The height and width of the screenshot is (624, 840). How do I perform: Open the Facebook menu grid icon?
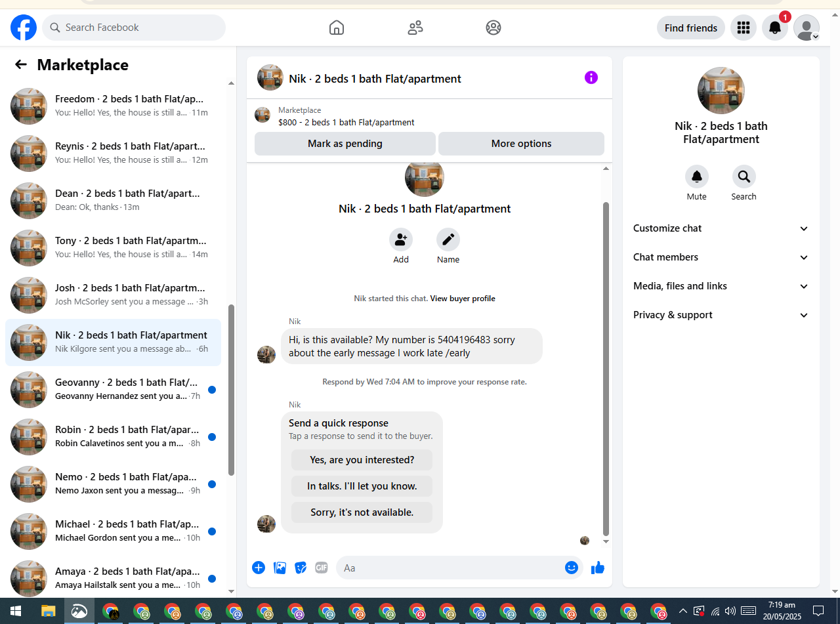click(x=744, y=28)
